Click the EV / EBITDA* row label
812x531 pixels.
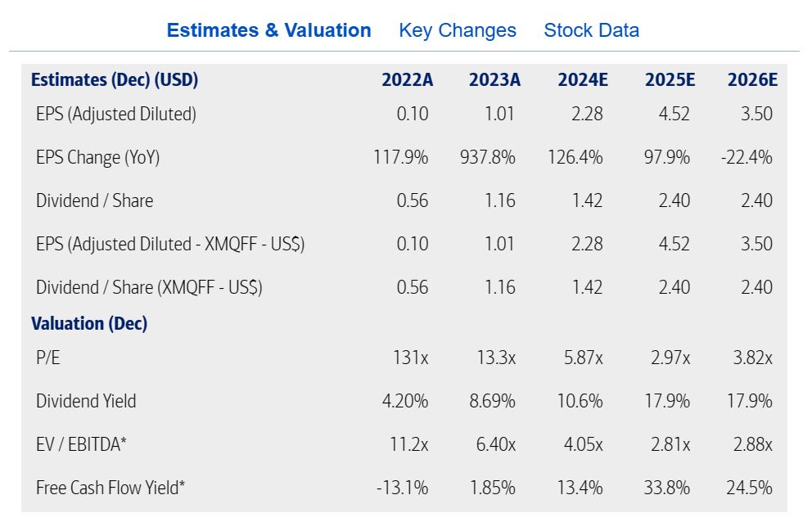[x=81, y=444]
